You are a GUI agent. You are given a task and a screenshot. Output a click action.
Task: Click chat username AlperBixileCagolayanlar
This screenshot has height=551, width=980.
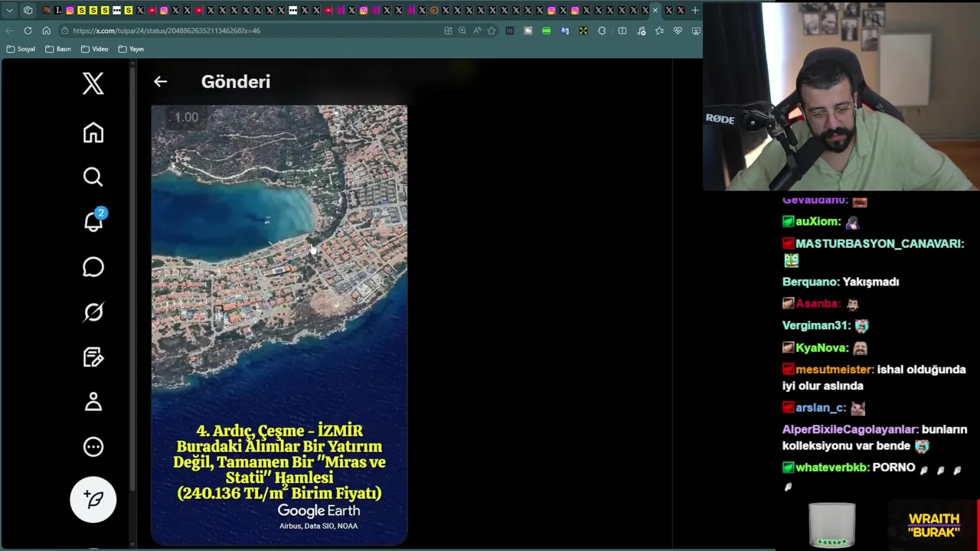(x=850, y=430)
